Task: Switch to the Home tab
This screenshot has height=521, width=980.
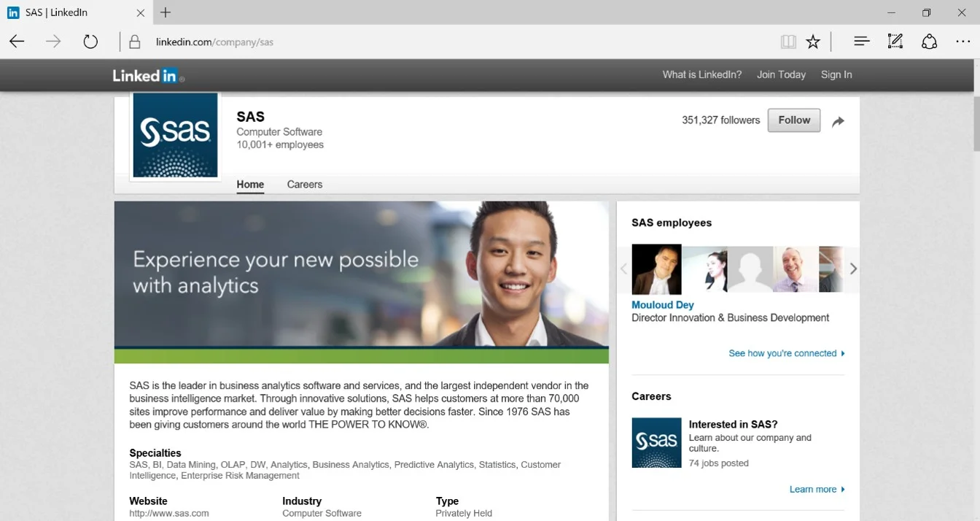Action: click(250, 185)
